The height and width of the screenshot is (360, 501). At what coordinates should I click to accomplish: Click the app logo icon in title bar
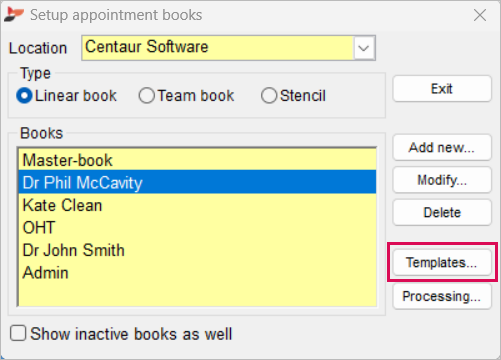point(14,15)
